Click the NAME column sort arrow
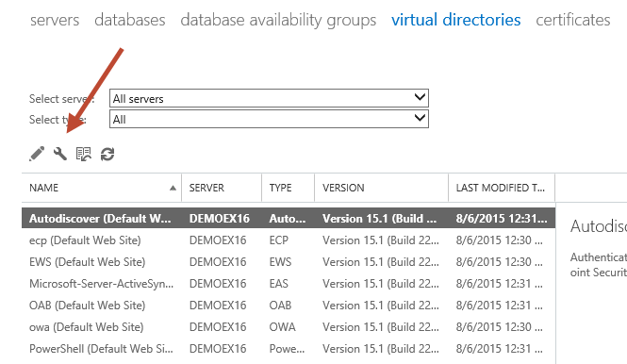Viewport: 627px width, 364px height. (173, 188)
